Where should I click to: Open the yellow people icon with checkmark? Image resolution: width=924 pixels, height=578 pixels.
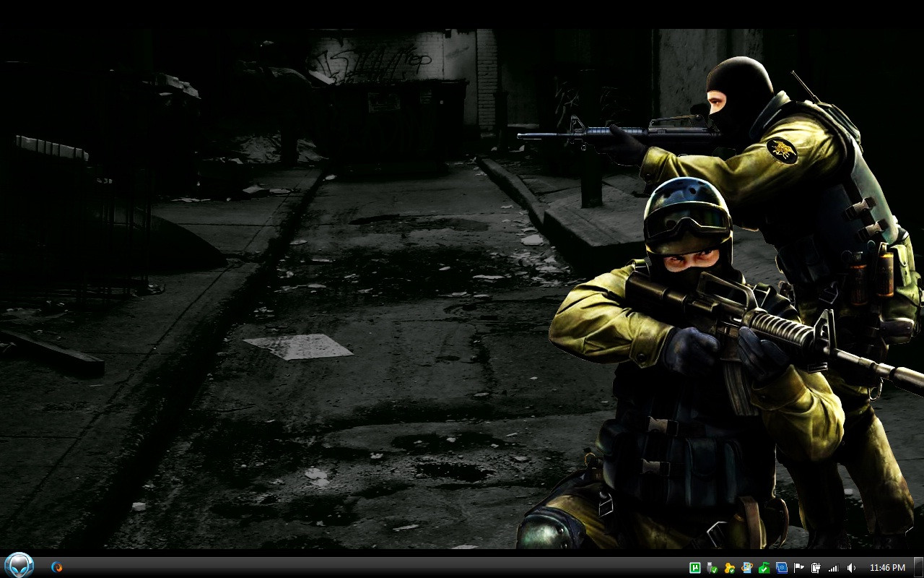click(x=731, y=568)
